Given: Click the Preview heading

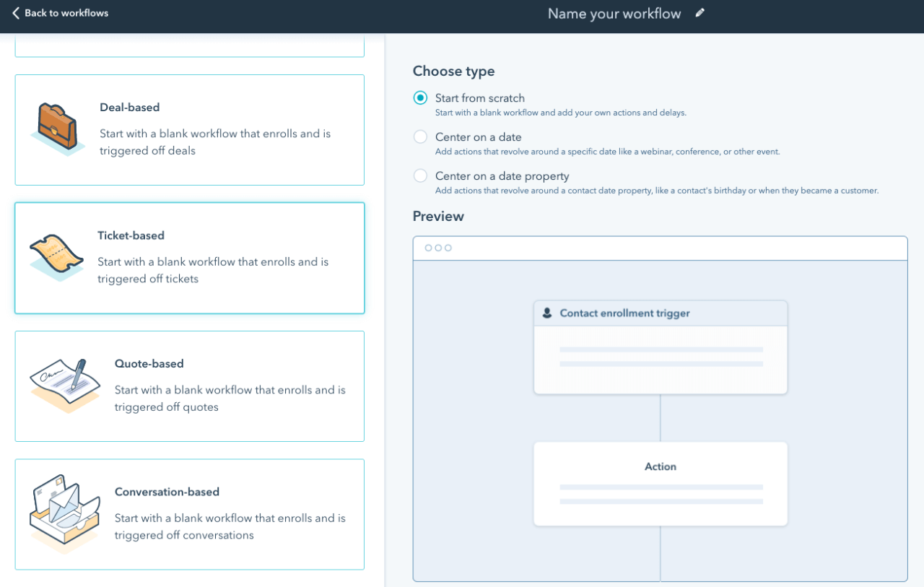Looking at the screenshot, I should [x=438, y=216].
